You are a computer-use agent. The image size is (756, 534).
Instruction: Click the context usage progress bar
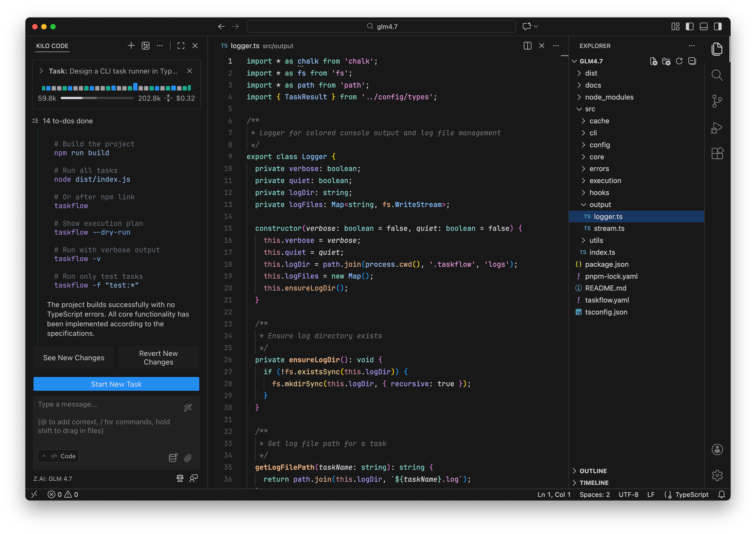97,98
